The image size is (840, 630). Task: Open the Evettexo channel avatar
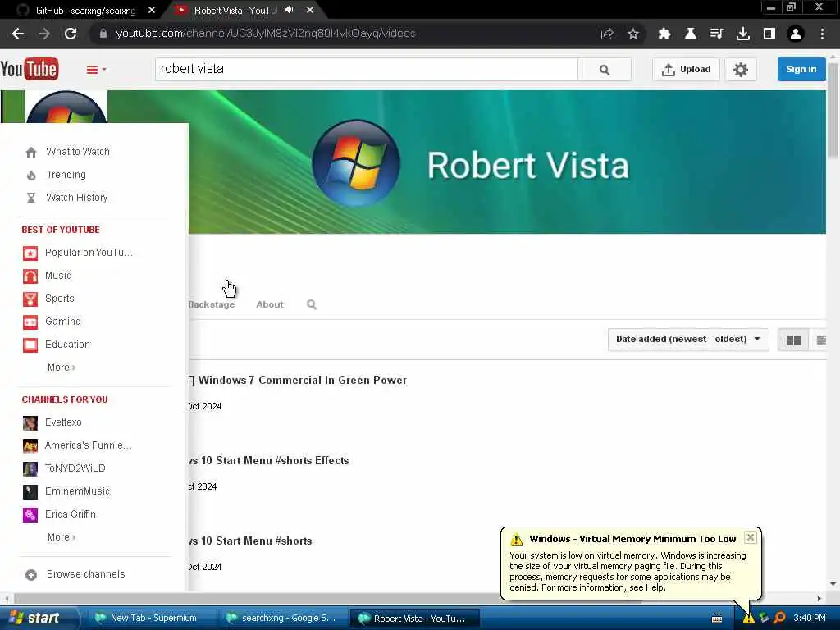(30, 422)
